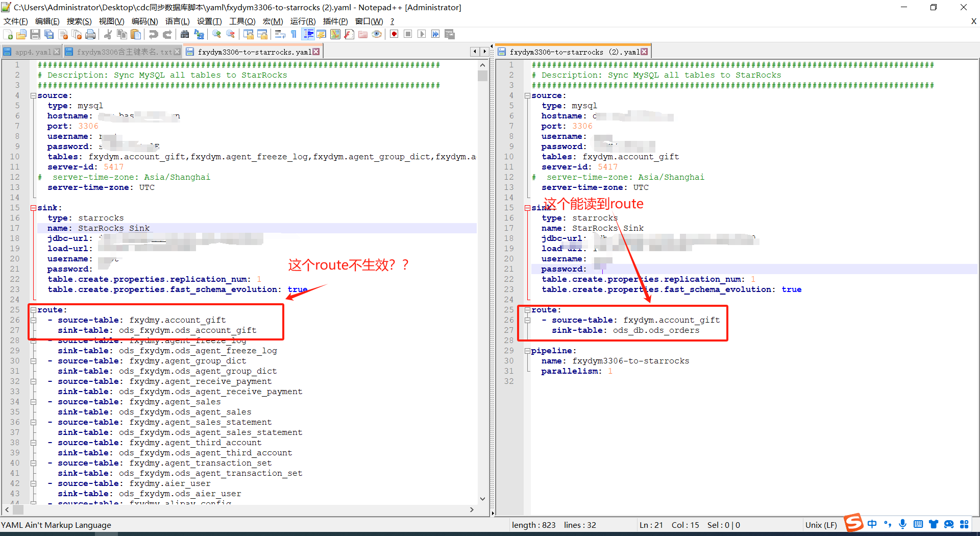Screen dimensions: 980x536
Task: Stop macro recording
Action: coord(408,34)
